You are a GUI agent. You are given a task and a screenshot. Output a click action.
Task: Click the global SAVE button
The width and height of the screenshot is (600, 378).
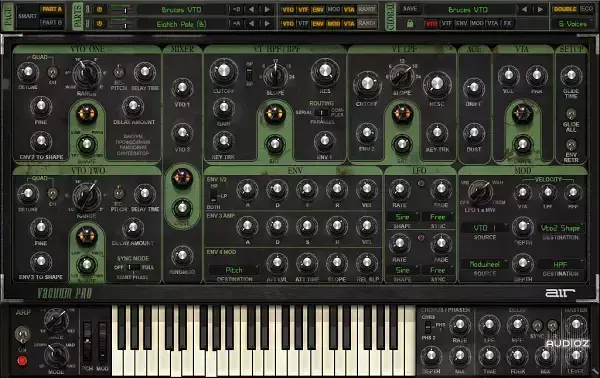(x=410, y=9)
